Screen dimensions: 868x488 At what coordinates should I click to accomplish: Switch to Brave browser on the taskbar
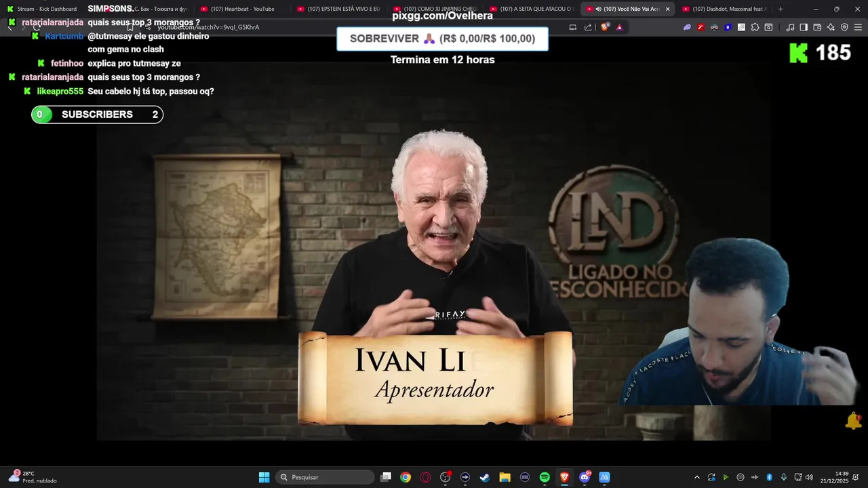click(564, 477)
